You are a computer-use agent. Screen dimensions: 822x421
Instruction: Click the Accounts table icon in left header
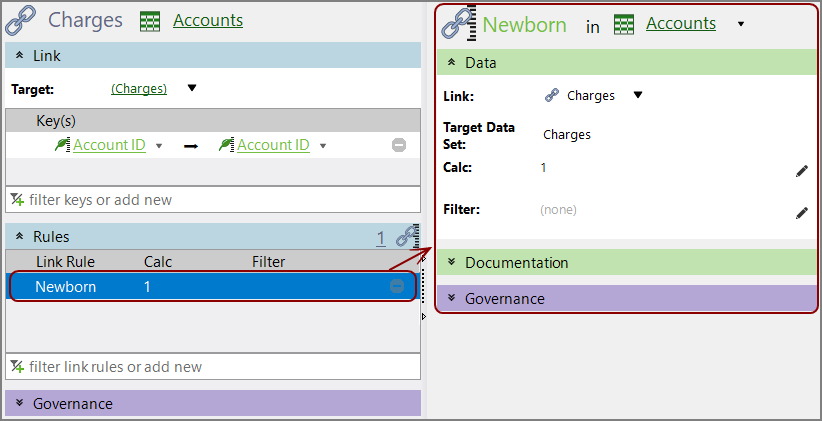(150, 21)
